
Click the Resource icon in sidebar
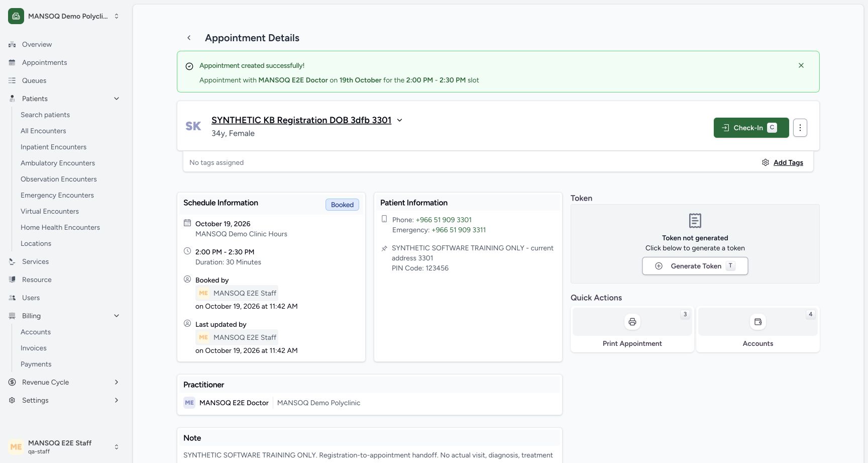pyautogui.click(x=12, y=280)
